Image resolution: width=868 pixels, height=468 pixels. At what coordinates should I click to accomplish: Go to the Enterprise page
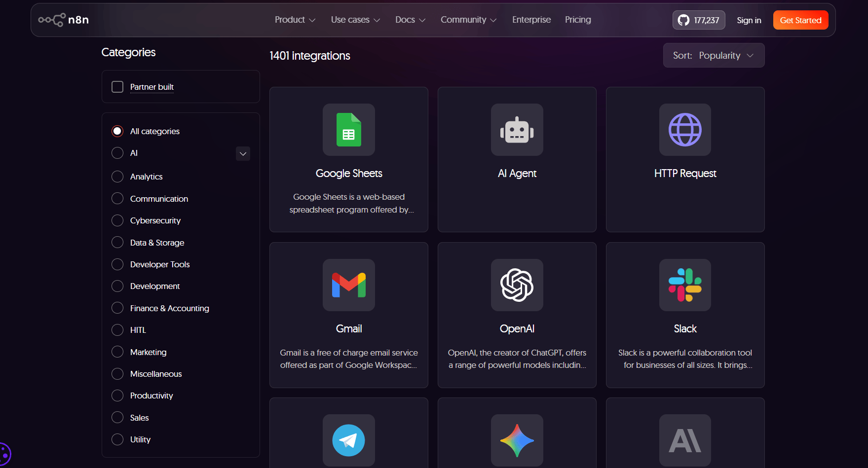pos(531,20)
